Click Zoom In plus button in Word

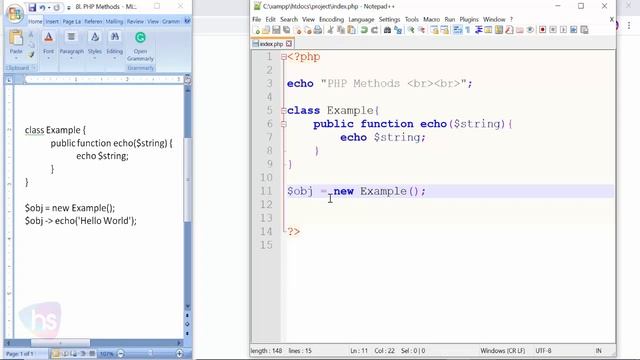[x=180, y=354]
